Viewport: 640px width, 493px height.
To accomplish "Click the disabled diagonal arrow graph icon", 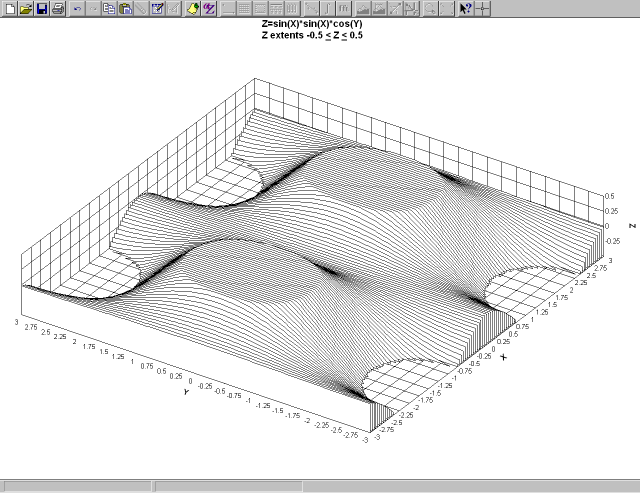I will pos(395,9).
